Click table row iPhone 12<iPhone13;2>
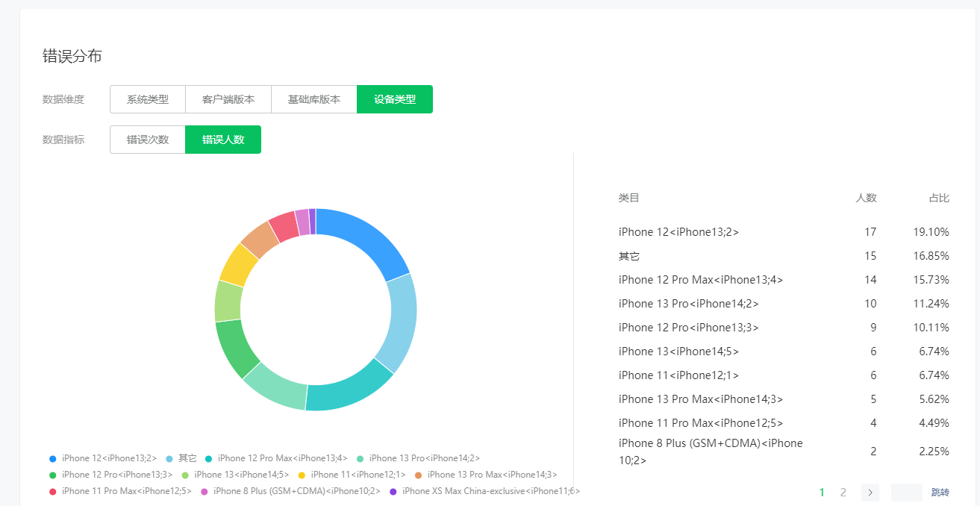 [784, 232]
